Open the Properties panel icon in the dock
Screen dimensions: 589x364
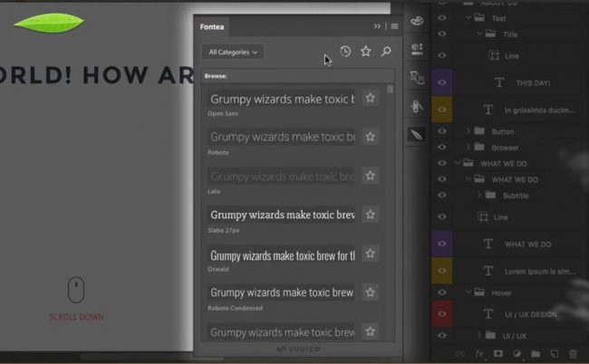(417, 49)
